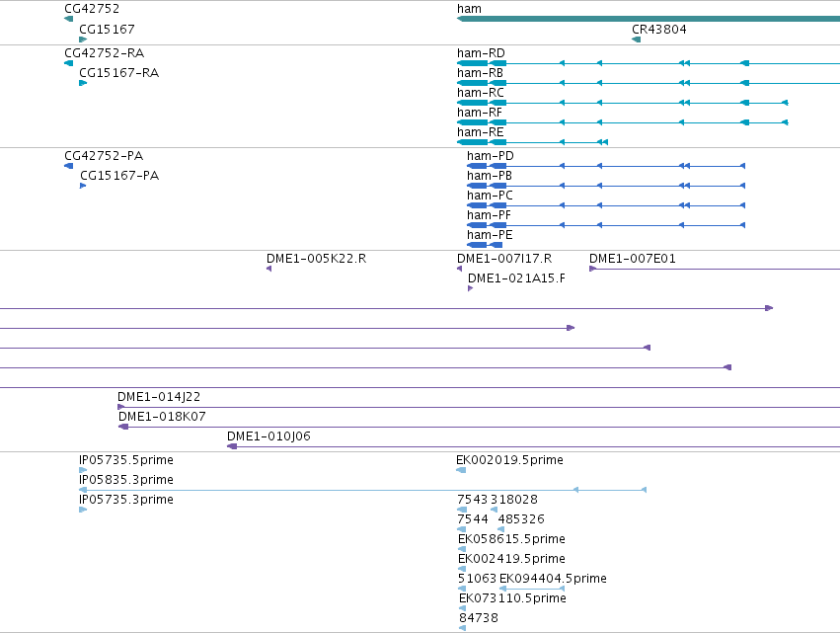840x633 pixels.
Task: Select the CG15167 gene arrow glyph
Action: (83, 40)
